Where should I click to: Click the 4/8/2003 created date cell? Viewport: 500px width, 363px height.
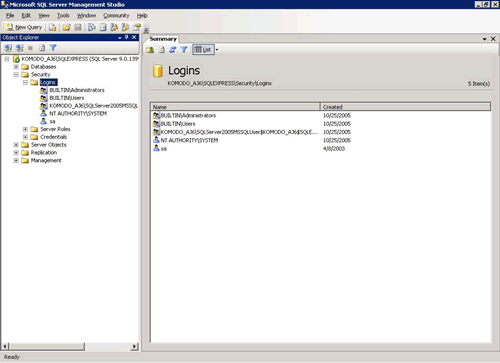pos(334,149)
